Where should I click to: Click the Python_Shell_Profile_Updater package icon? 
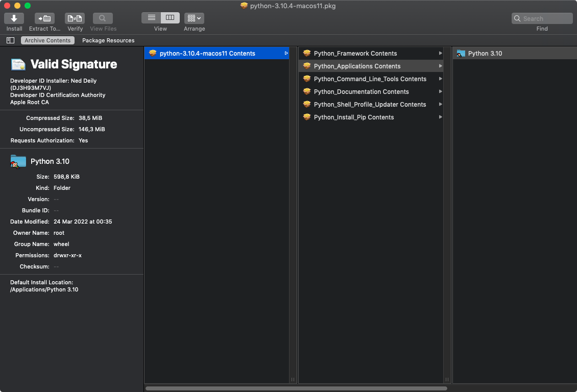(x=306, y=104)
